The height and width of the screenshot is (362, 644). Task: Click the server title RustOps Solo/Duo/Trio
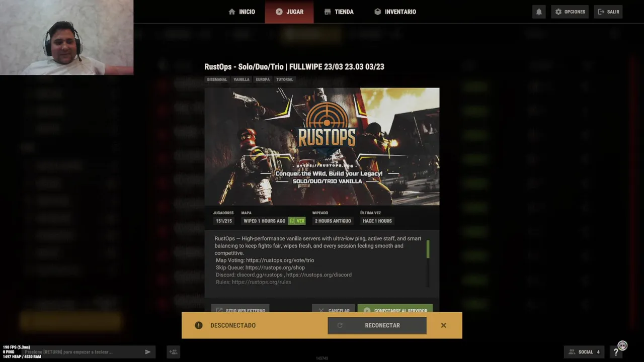point(294,66)
